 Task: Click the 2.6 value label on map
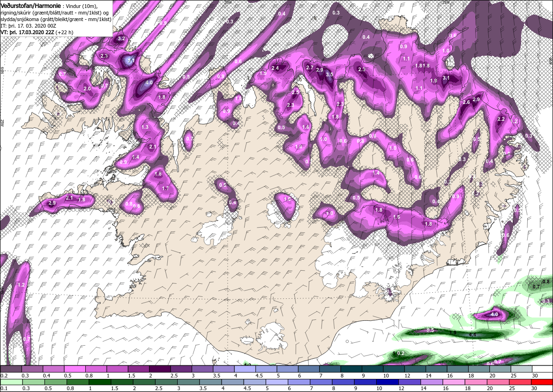point(466,102)
